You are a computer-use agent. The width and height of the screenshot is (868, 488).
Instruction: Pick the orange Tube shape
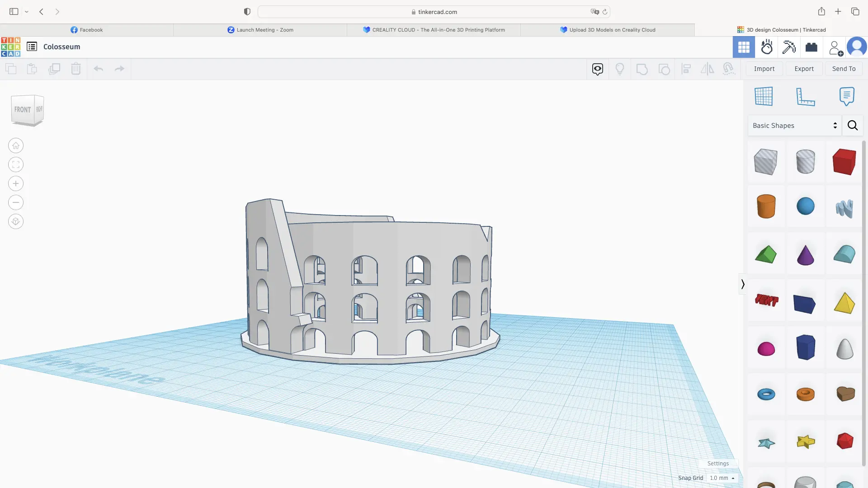tap(805, 394)
